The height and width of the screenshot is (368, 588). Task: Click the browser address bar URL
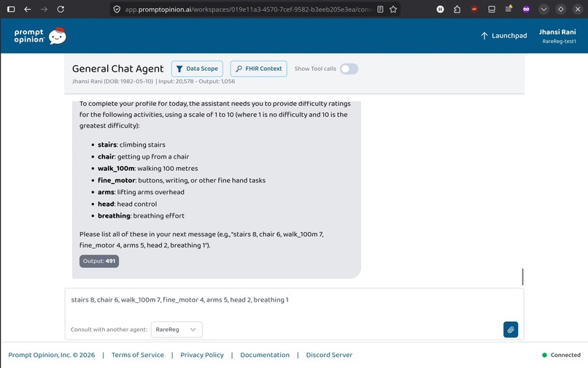(x=247, y=9)
